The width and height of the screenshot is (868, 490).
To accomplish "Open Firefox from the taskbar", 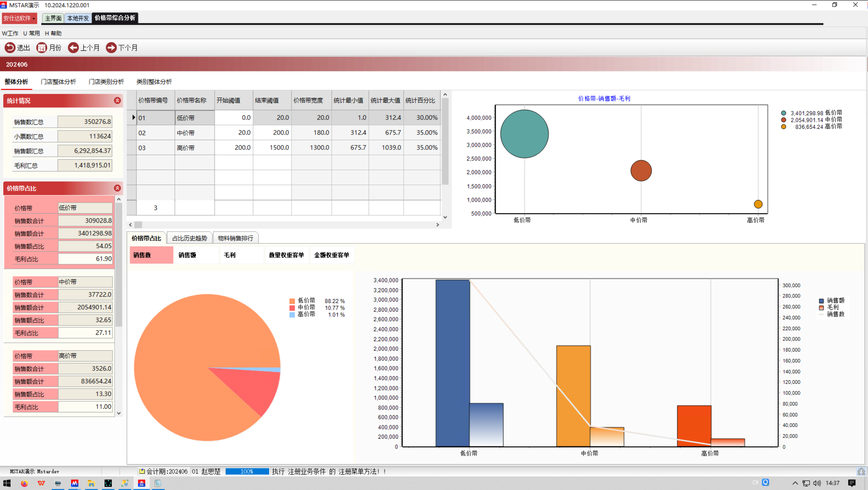I will [24, 483].
